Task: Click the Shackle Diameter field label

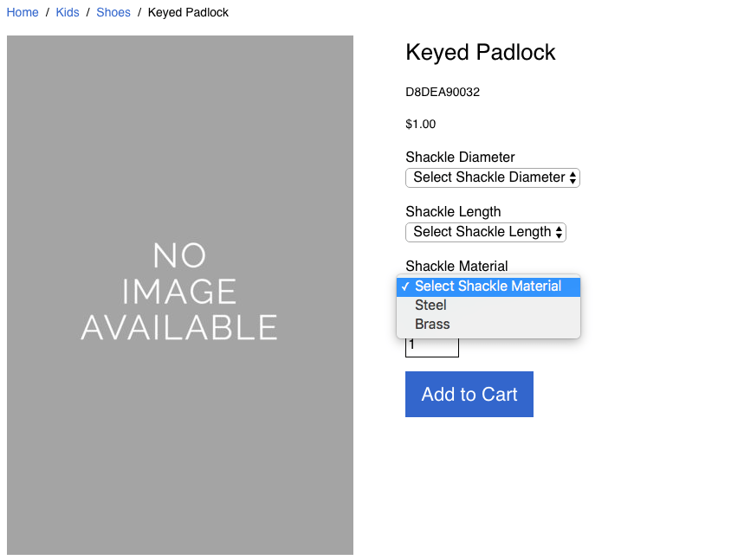Action: [x=460, y=157]
